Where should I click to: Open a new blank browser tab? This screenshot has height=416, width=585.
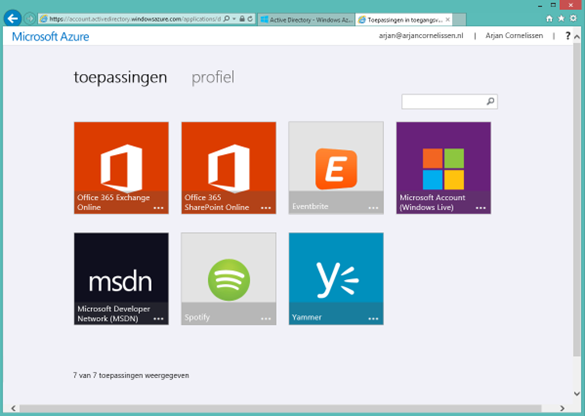pyautogui.click(x=459, y=20)
